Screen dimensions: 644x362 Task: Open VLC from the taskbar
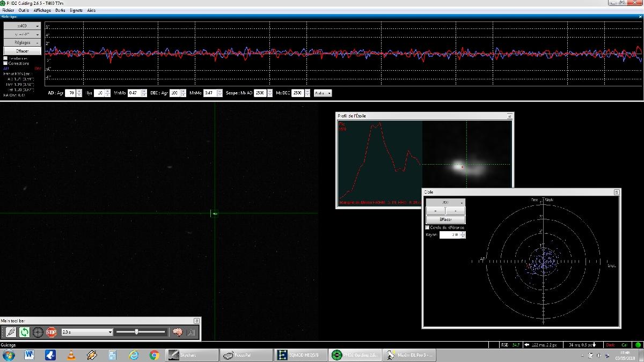point(71,355)
